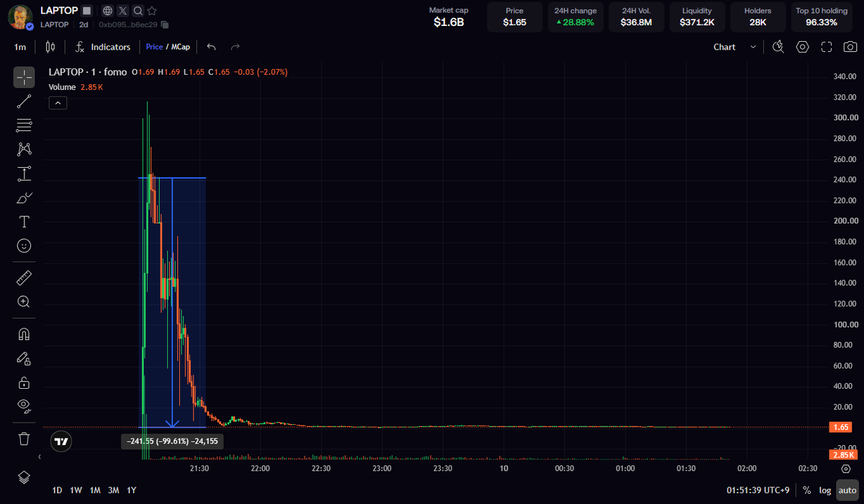Click the Price $1.65 stat card
Image resolution: width=864 pixels, height=504 pixels.
coord(514,17)
